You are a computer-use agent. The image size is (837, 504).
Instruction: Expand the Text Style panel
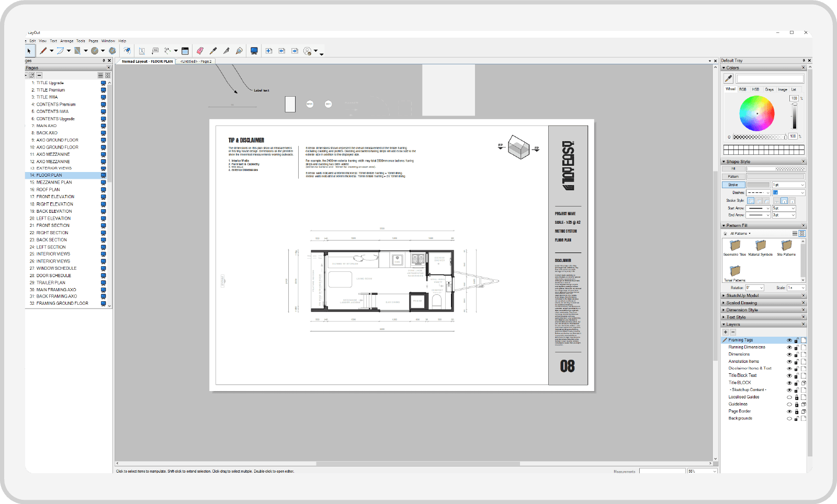tap(724, 317)
